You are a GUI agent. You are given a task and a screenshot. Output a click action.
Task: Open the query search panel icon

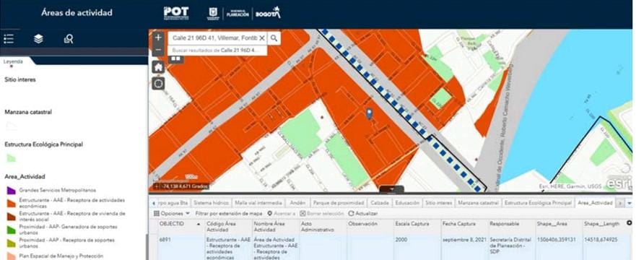(69, 39)
